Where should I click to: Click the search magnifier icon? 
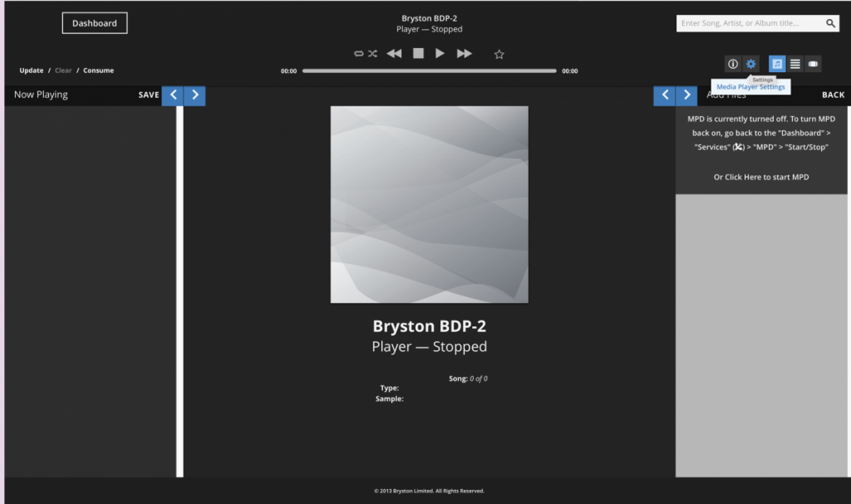tap(830, 23)
